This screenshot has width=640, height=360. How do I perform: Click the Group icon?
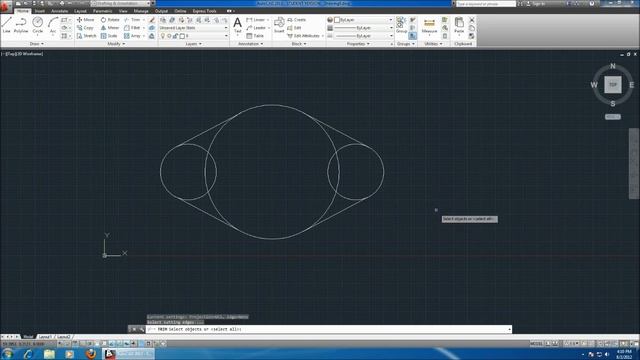(x=401, y=24)
